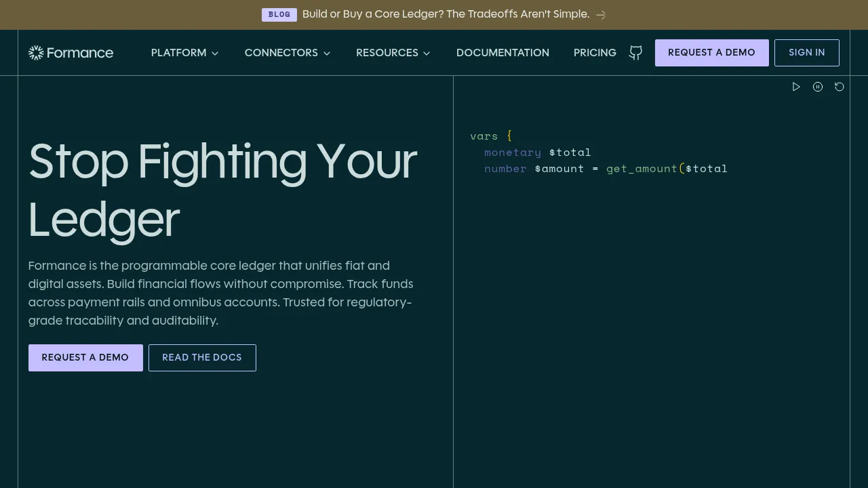Click the Sign In button
The image size is (868, 488).
click(x=807, y=53)
